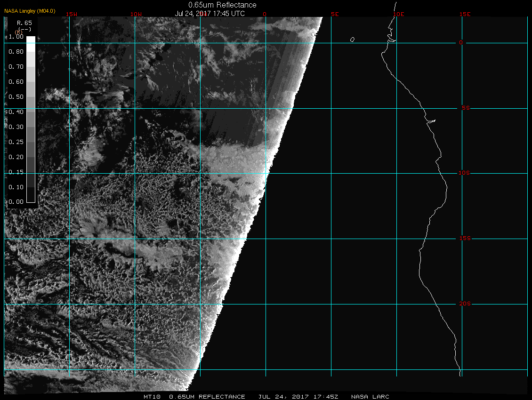Select the 1.00 colorbar value
Viewport: 532px width, 400px height.
16,37
